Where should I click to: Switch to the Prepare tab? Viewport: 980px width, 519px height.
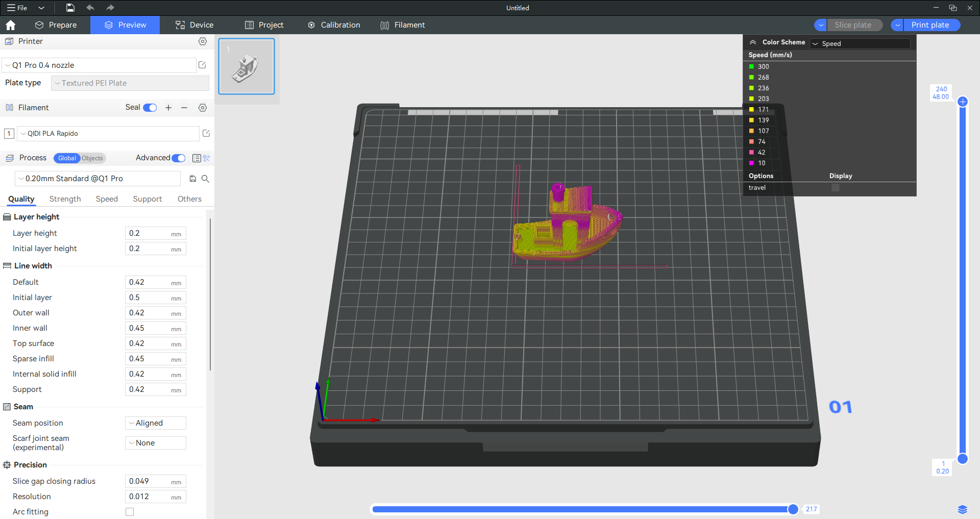(56, 25)
